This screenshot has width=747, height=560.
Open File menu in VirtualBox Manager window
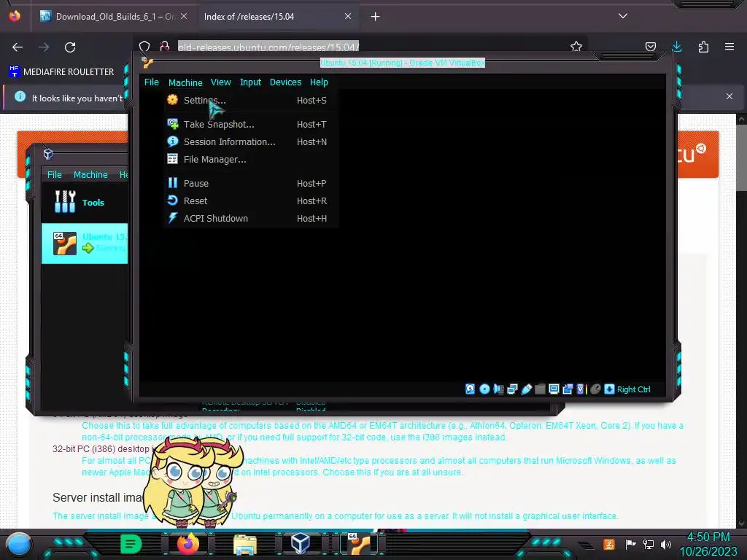54,175
